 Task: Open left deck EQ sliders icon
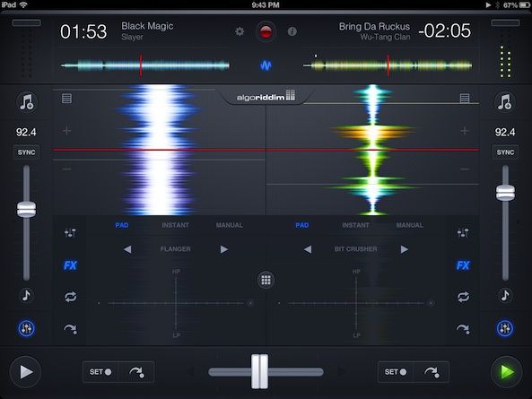point(70,232)
